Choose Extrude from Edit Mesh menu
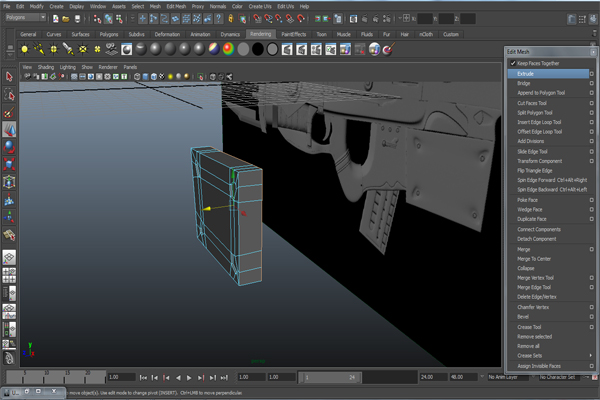The image size is (600, 400). pos(548,73)
